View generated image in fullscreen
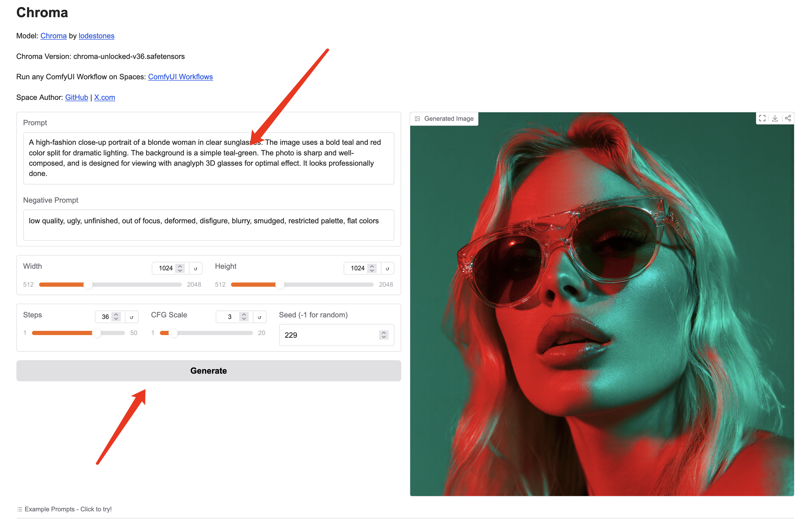Screen dimensions: 812x519 coord(762,118)
